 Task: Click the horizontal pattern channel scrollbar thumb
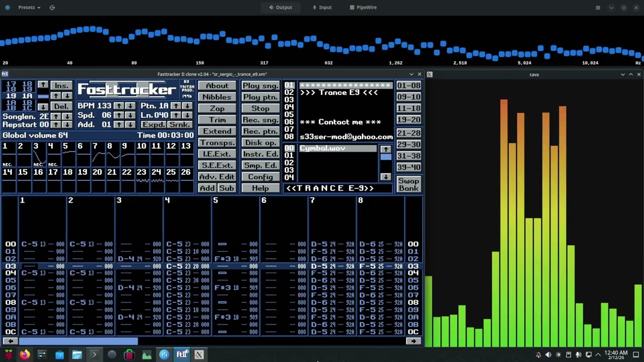coord(78,341)
